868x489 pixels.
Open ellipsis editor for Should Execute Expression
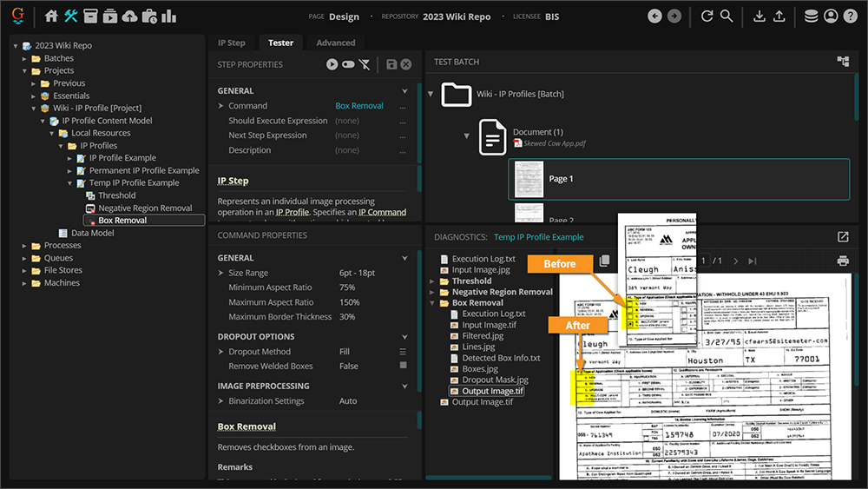(403, 121)
